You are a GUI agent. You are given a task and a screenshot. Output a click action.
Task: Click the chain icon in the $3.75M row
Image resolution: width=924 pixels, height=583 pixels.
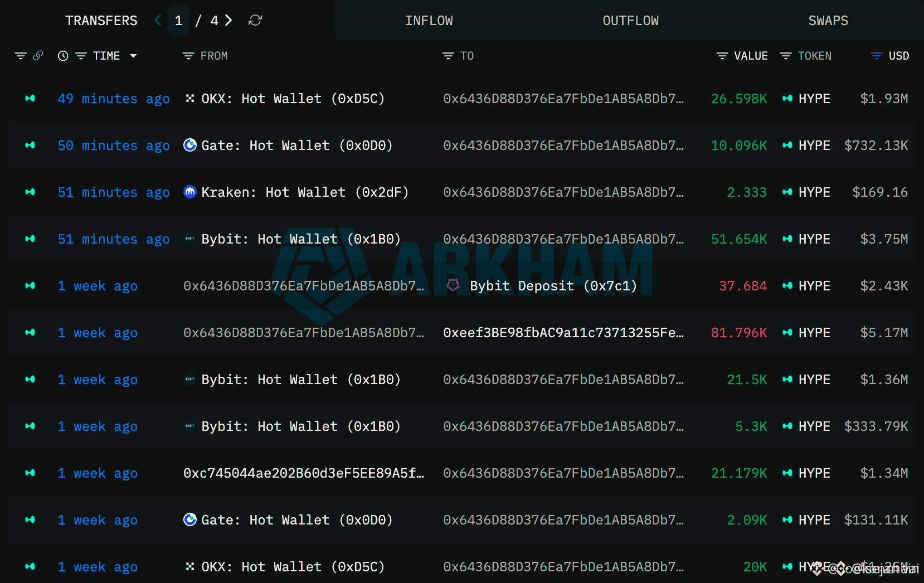(30, 239)
